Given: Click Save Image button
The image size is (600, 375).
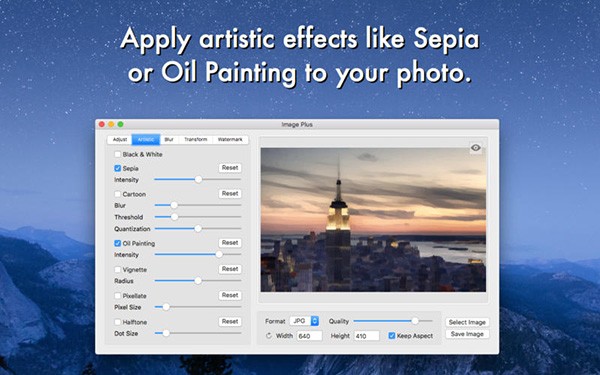Looking at the screenshot, I should tap(467, 334).
